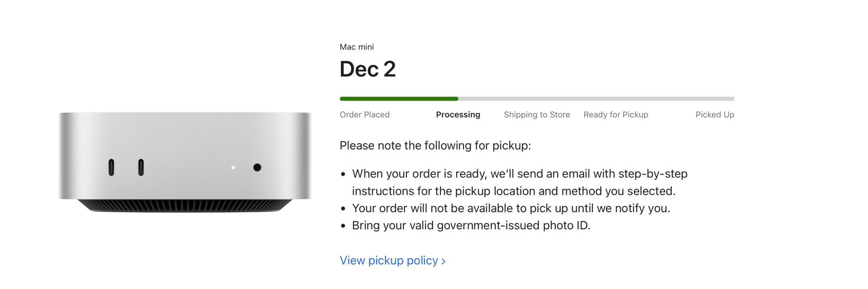Click the white indicator light on the Mac mini

point(233,167)
